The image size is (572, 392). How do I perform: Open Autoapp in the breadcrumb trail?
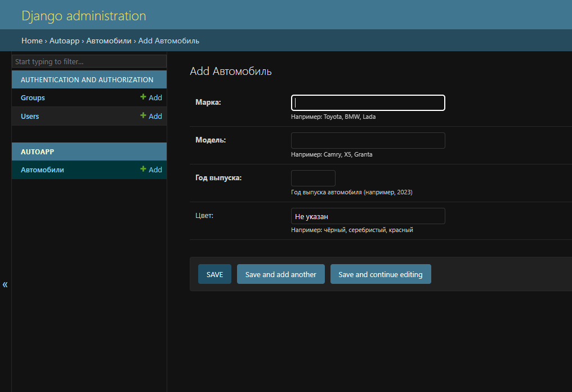(64, 41)
